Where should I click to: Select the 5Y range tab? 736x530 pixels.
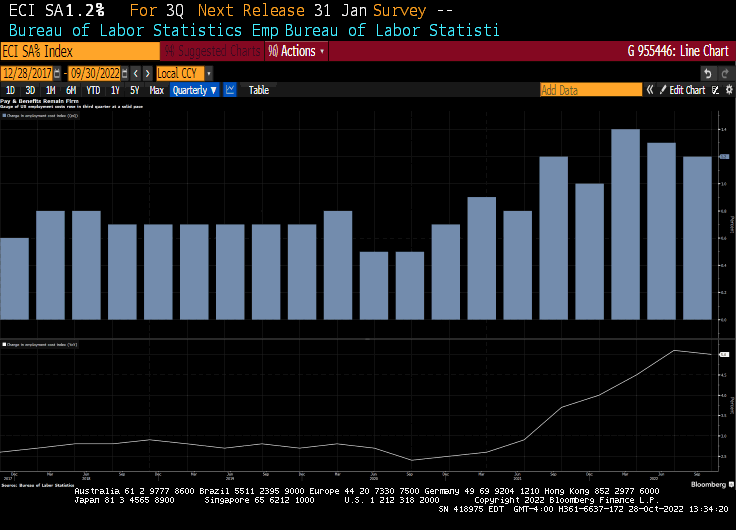(x=134, y=90)
